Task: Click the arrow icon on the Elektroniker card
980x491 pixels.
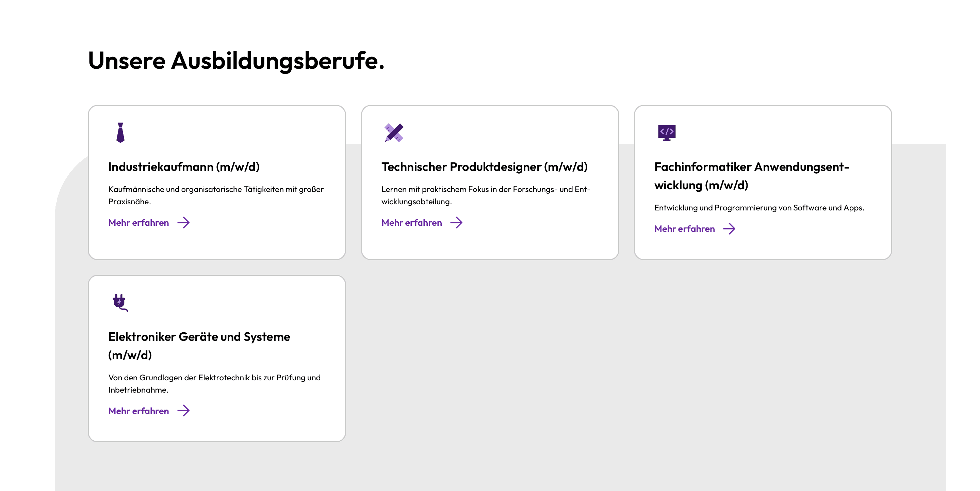Action: pyautogui.click(x=184, y=411)
